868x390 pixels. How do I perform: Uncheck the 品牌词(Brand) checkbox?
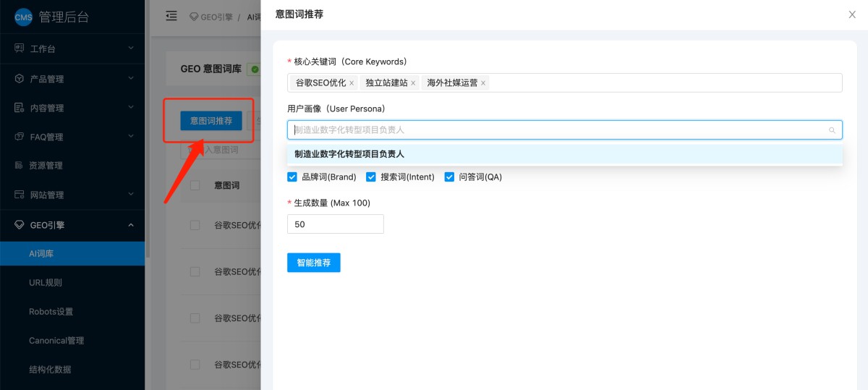(292, 177)
